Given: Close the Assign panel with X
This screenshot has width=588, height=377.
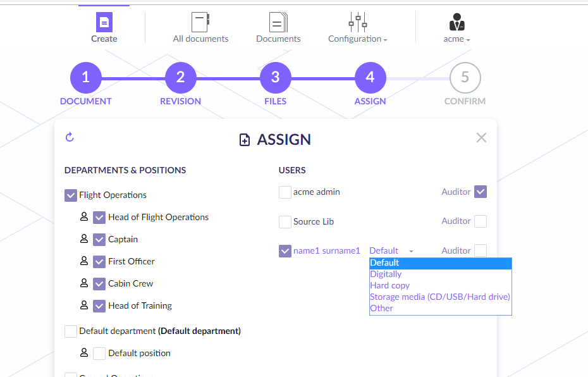Looking at the screenshot, I should point(481,138).
